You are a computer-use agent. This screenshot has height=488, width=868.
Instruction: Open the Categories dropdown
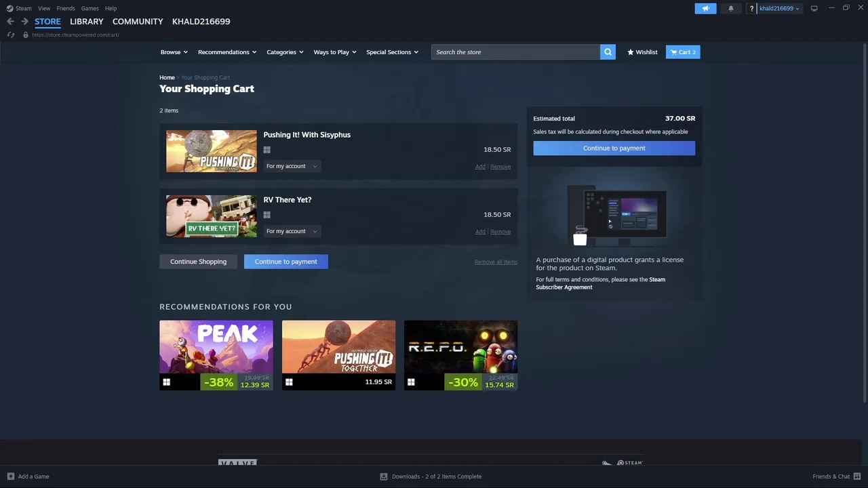[x=285, y=52]
